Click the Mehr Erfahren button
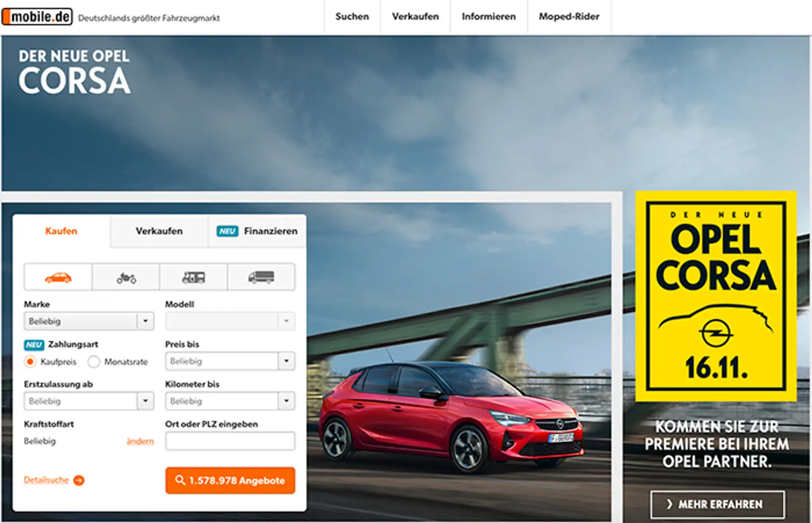The width and height of the screenshot is (812, 523). click(717, 504)
